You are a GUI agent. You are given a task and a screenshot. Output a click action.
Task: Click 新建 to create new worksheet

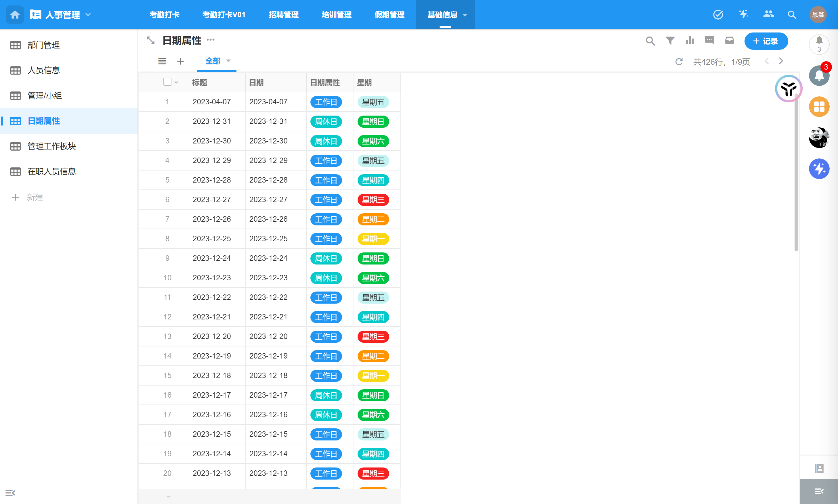[x=34, y=197]
